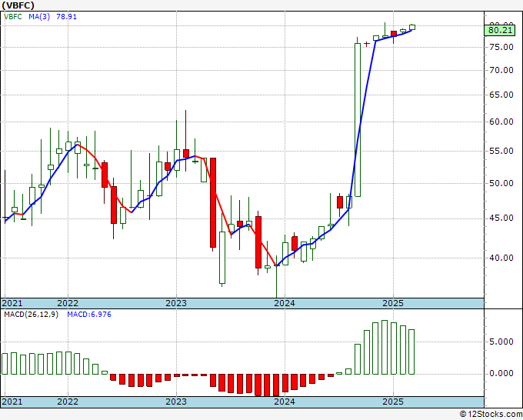The height and width of the screenshot is (420, 523).
Task: Click the 55.00 price axis label
Action: pyautogui.click(x=501, y=151)
